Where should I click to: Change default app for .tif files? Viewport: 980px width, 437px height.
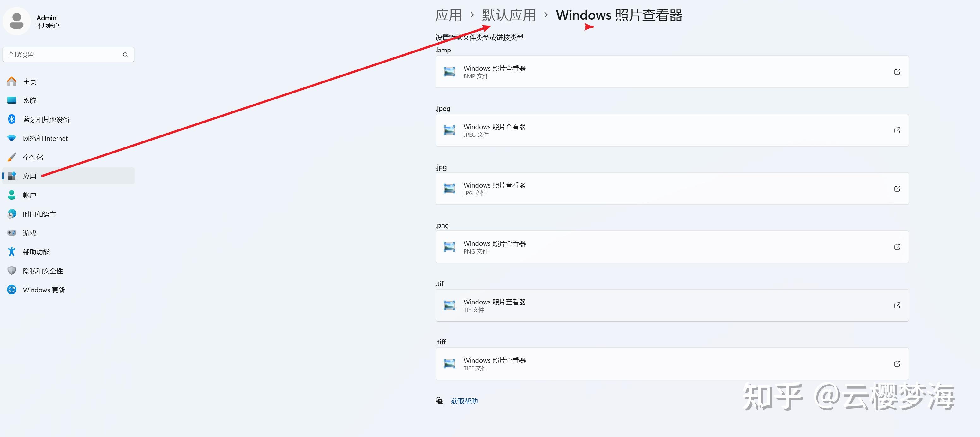click(671, 305)
